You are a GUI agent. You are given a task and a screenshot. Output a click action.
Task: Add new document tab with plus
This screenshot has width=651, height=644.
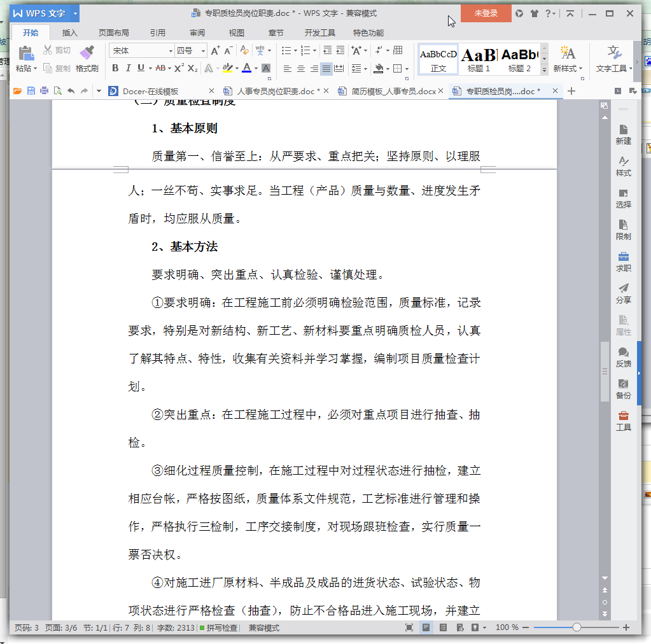[x=571, y=91]
